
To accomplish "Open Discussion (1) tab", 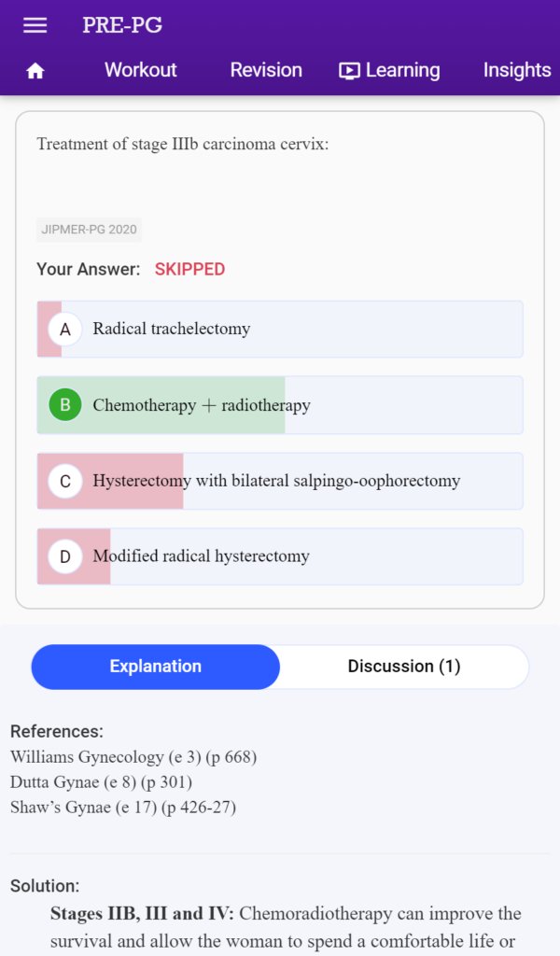I will tap(404, 667).
